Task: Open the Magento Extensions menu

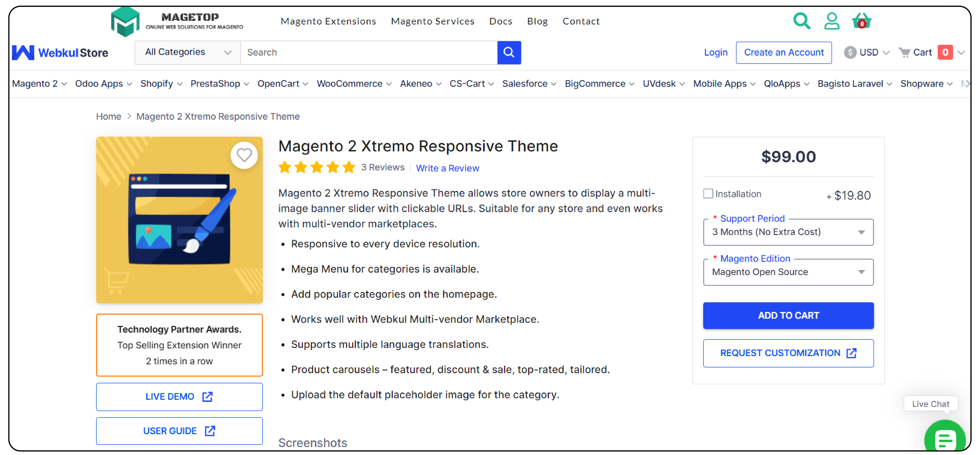Action: (x=328, y=21)
